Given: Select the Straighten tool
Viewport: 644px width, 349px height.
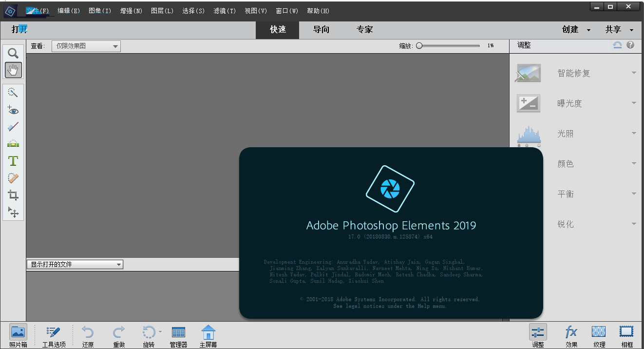Looking at the screenshot, I should (13, 144).
